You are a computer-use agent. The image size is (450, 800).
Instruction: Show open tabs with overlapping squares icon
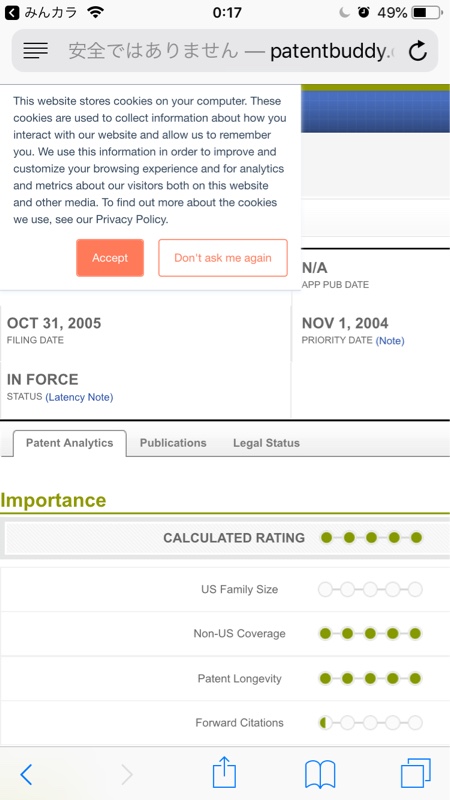(416, 773)
